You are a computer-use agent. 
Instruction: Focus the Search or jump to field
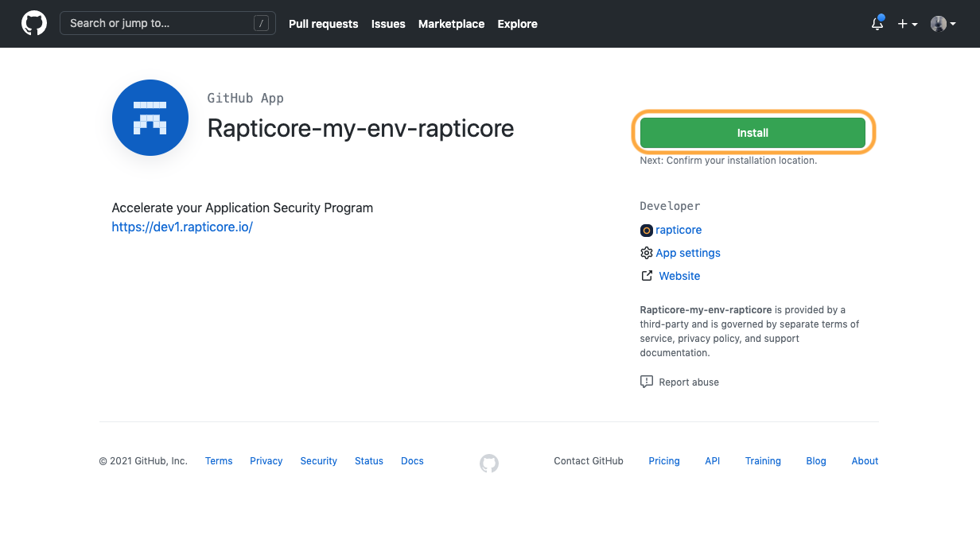click(168, 23)
